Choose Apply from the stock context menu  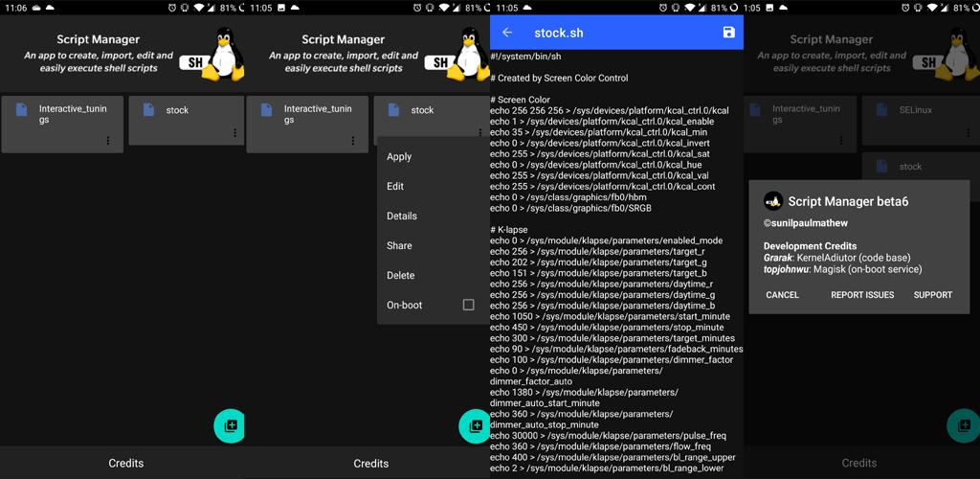pyautogui.click(x=399, y=156)
